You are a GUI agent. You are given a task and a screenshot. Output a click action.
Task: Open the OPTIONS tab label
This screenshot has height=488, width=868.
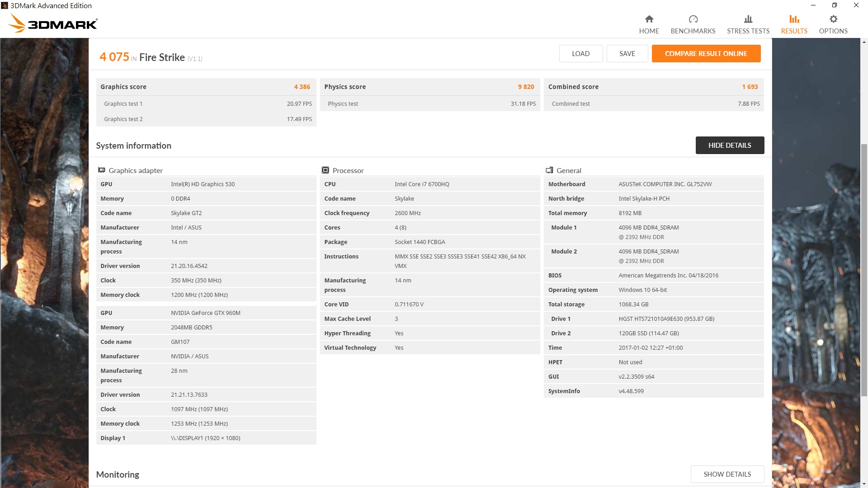833,31
